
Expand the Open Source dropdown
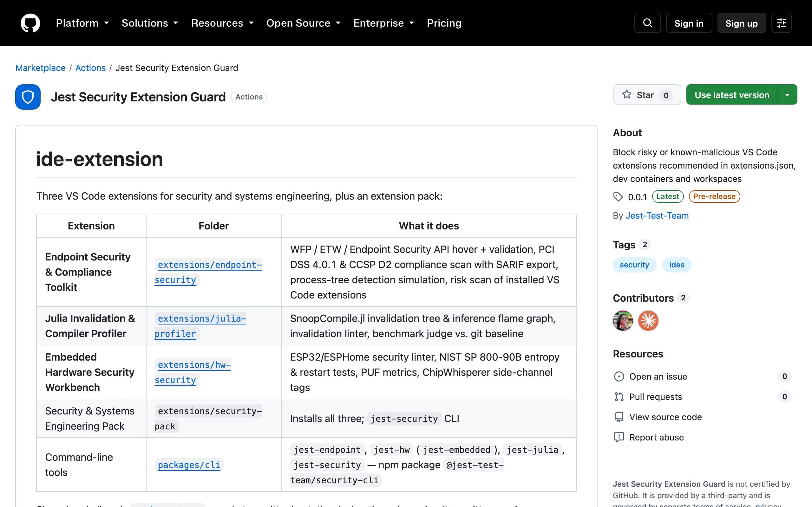pos(303,23)
